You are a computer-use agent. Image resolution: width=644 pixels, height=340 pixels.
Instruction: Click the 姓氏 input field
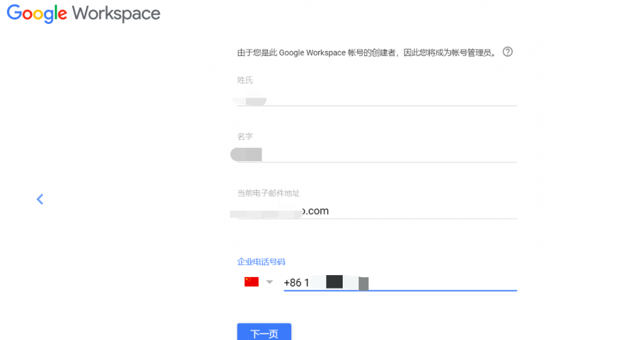click(x=377, y=99)
